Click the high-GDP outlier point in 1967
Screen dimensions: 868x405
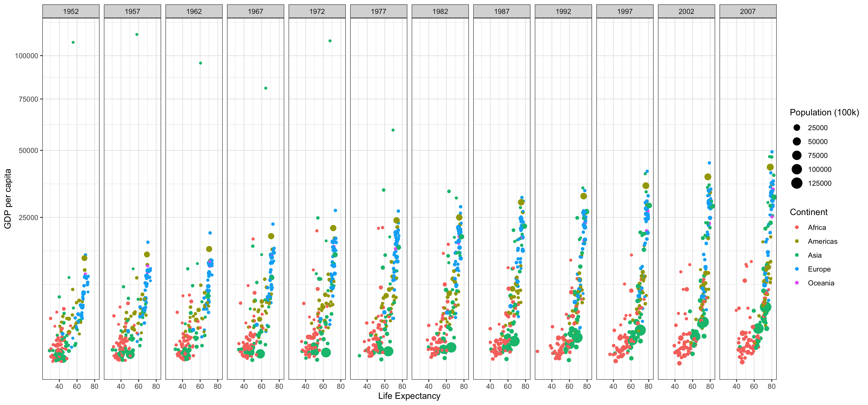pyautogui.click(x=266, y=88)
